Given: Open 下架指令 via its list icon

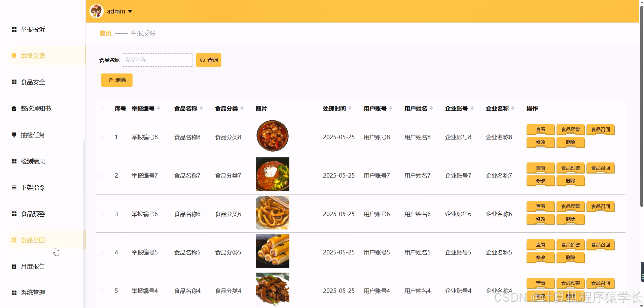Looking at the screenshot, I should [14, 187].
